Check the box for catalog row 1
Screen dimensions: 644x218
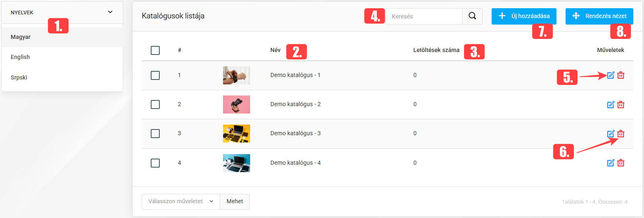[x=155, y=75]
